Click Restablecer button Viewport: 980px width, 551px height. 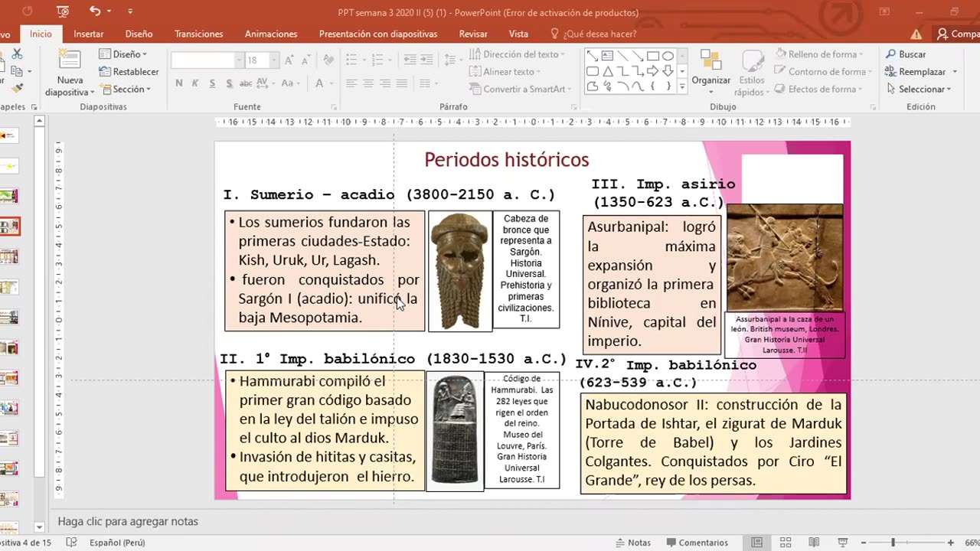point(129,71)
